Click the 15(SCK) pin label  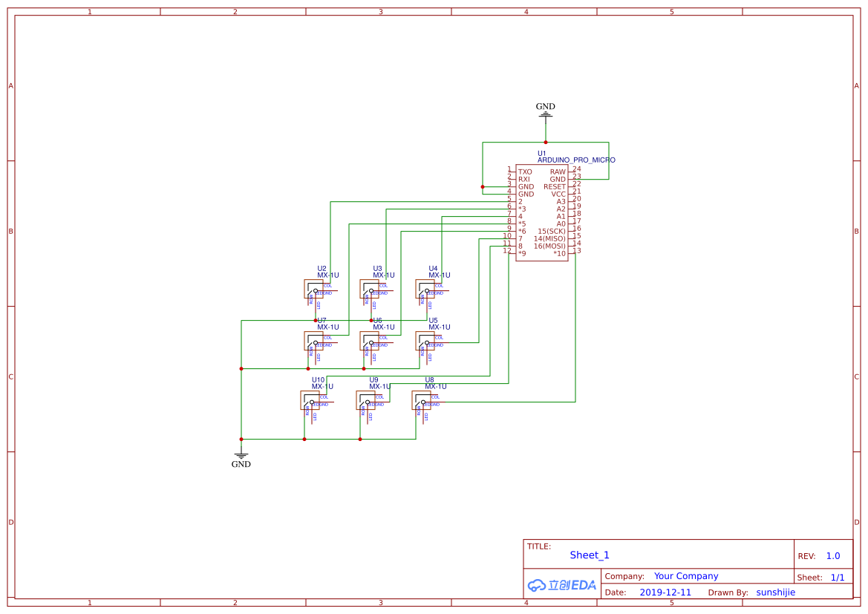(x=552, y=232)
